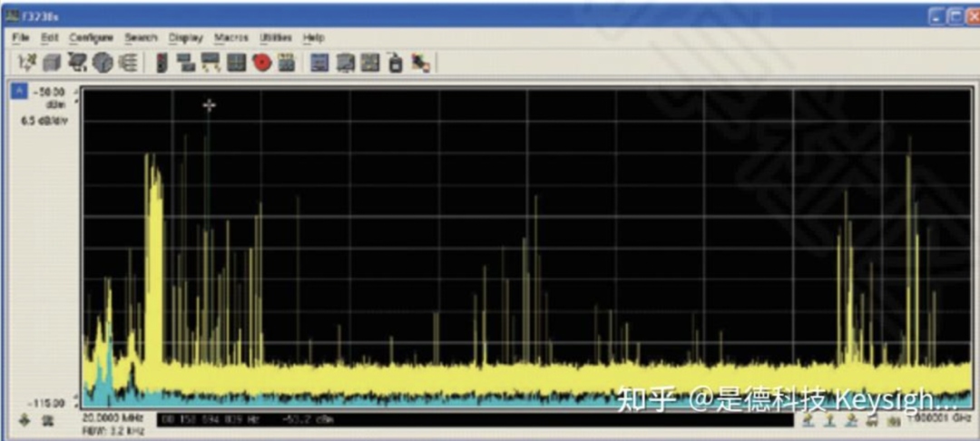This screenshot has width=980, height=441.
Task: Open the Configure menu
Action: [x=92, y=37]
